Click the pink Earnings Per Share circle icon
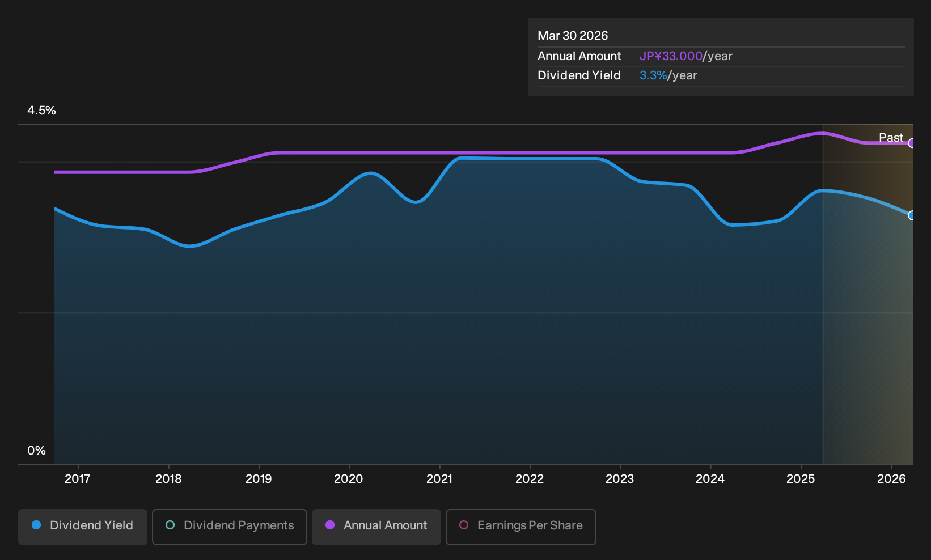The width and height of the screenshot is (931, 560). tap(464, 525)
